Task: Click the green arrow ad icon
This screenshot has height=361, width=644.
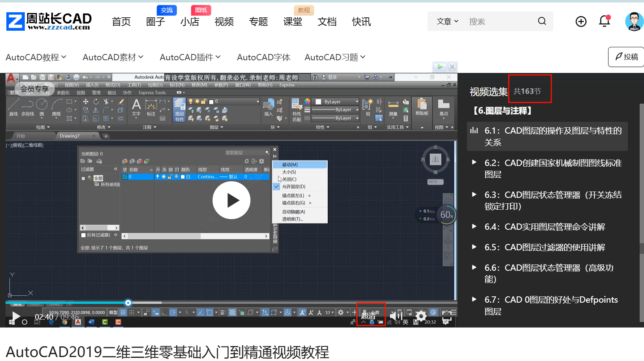Action: point(440,67)
